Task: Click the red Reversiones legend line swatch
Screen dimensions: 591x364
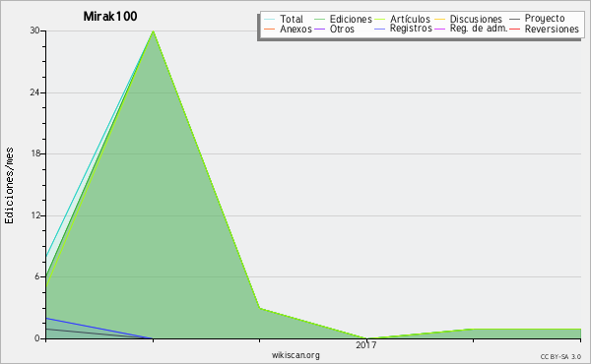Action: coord(514,29)
